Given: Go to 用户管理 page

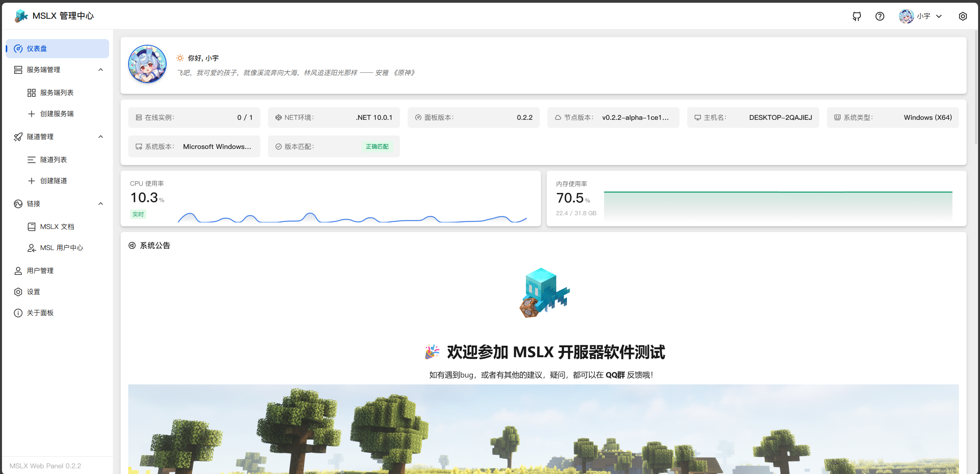Looking at the screenshot, I should click(x=40, y=271).
